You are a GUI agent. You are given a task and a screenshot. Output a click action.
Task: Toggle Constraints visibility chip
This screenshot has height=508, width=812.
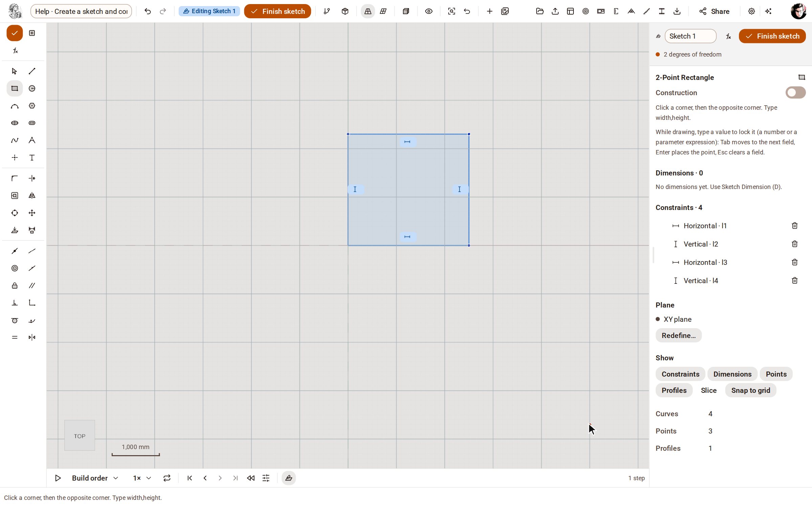coord(680,374)
